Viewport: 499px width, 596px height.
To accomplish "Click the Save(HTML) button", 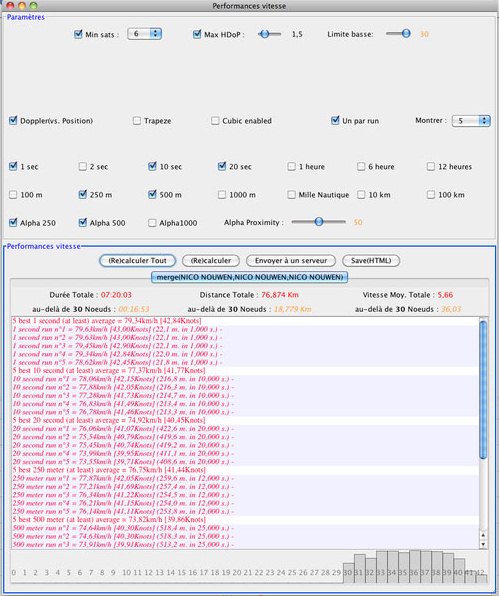I will [x=371, y=261].
